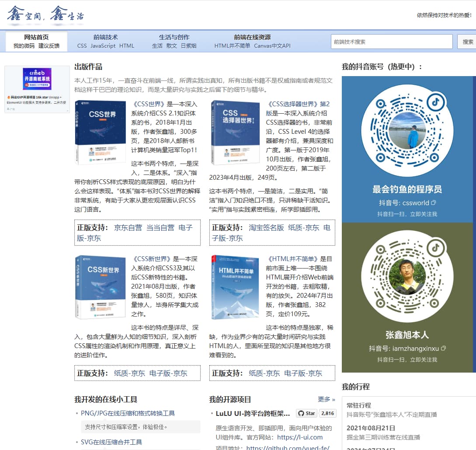The width and height of the screenshot is (476, 450).
Task: Focus the 前端技术搜索 search field
Action: pos(391,42)
